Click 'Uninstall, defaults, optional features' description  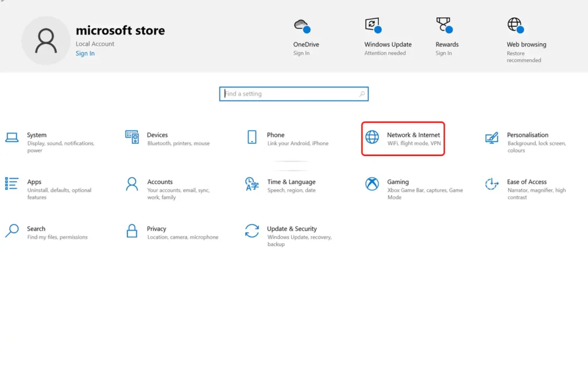coord(59,194)
